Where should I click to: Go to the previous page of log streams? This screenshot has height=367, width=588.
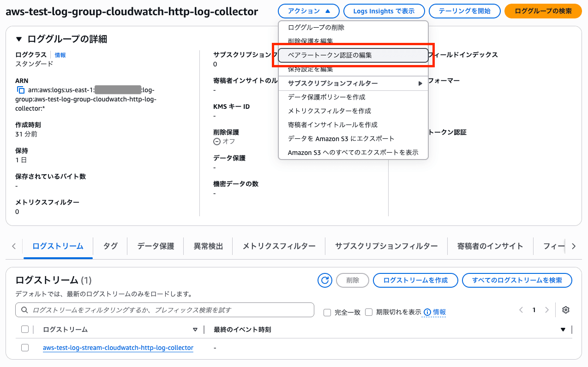point(521,309)
